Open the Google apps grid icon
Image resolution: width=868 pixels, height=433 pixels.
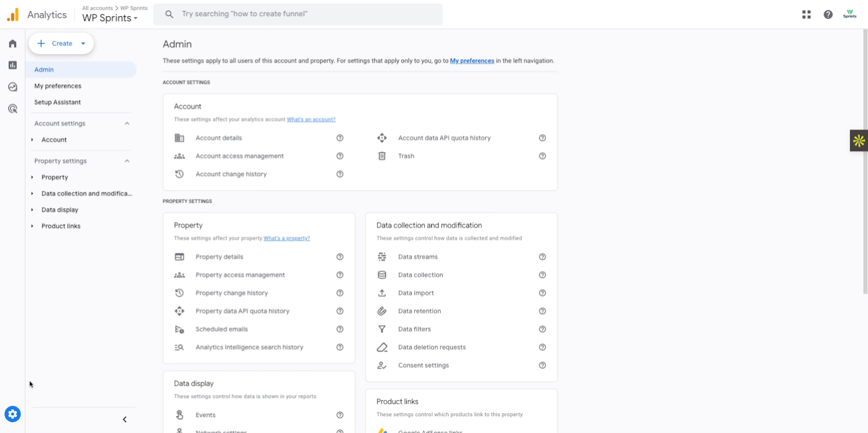[806, 15]
